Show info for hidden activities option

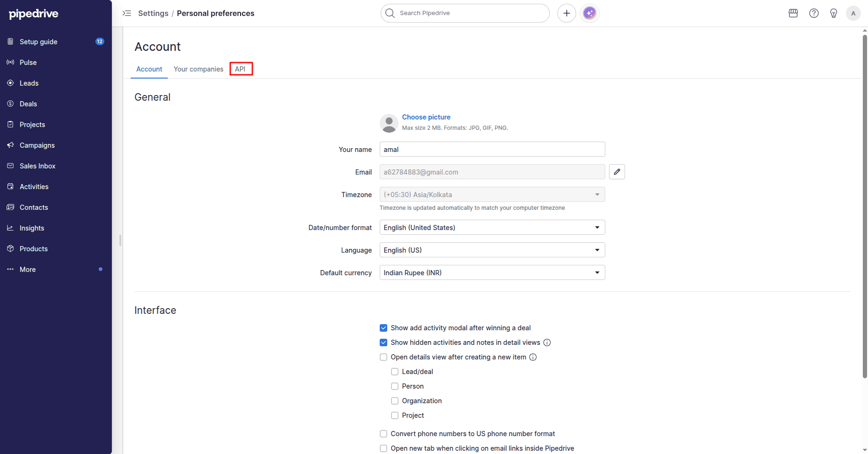[547, 342]
